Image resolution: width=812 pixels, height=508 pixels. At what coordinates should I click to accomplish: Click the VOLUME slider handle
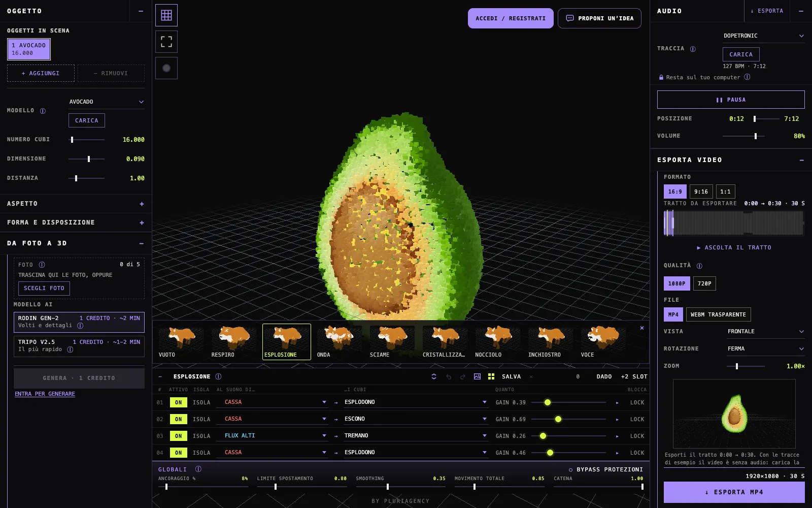[x=756, y=136]
